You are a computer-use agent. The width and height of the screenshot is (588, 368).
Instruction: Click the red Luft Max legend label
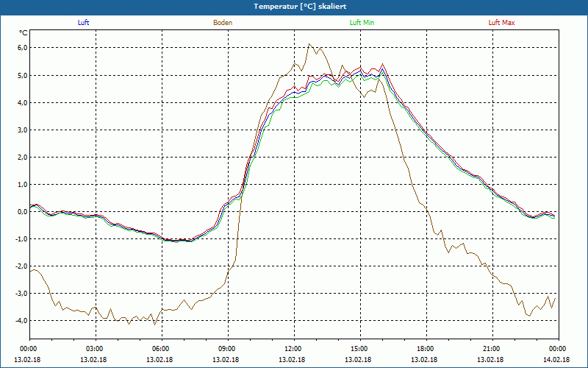pyautogui.click(x=501, y=23)
